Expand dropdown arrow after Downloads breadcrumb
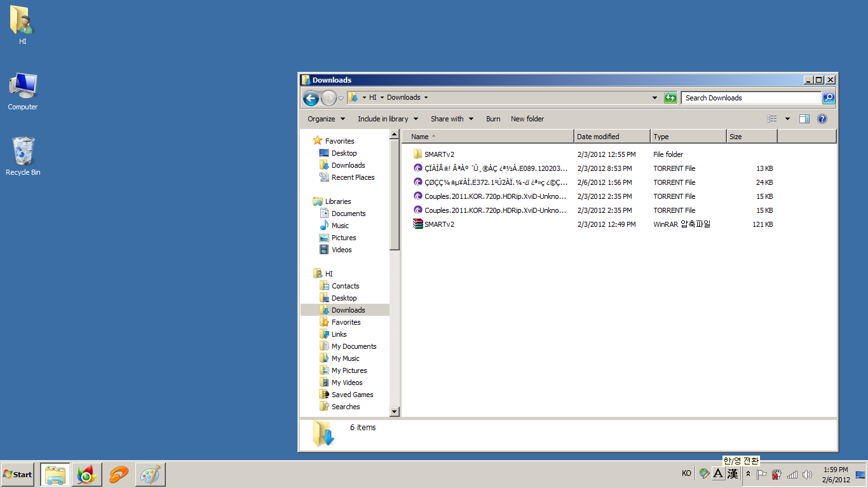The height and width of the screenshot is (488, 868). click(x=426, y=98)
